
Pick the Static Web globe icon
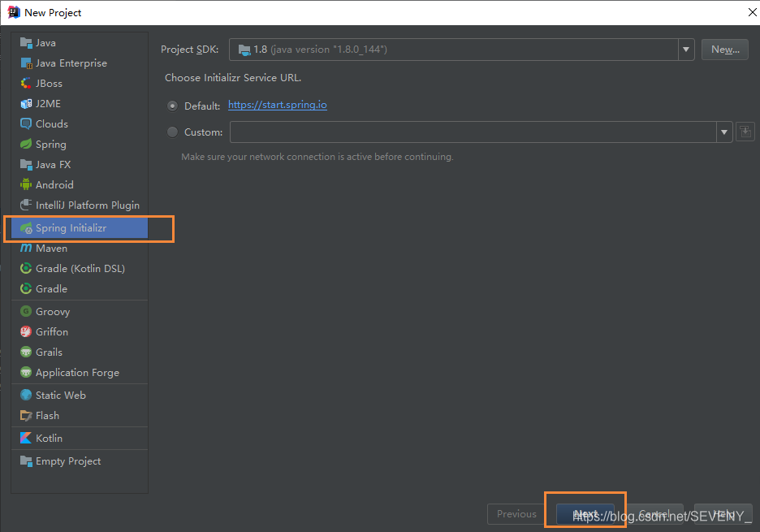[x=26, y=396]
